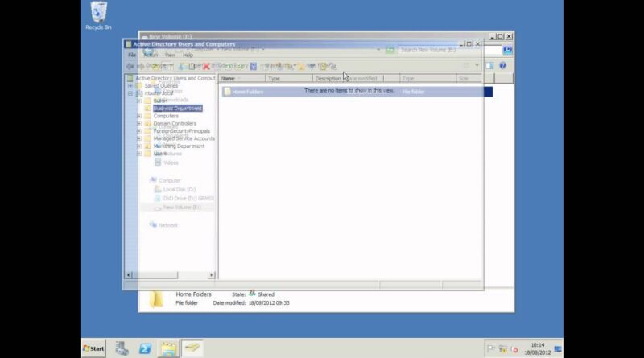Expand the Builtin container
The image size is (644, 358).
click(138, 101)
